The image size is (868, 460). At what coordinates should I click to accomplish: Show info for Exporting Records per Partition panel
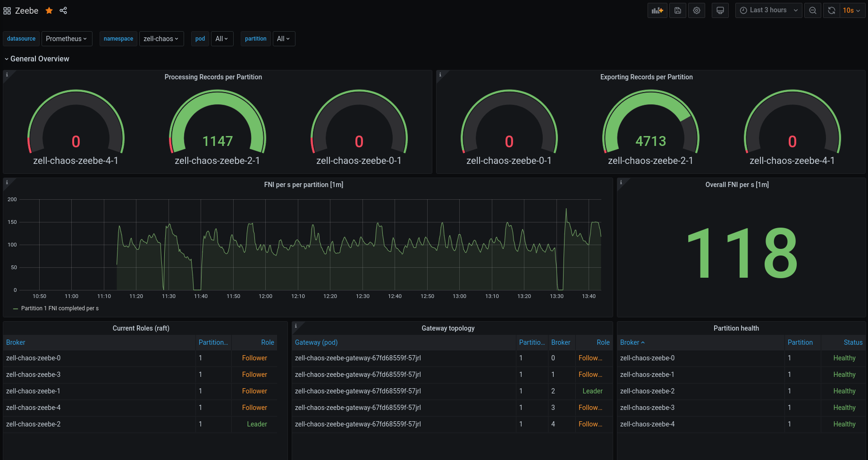click(440, 75)
